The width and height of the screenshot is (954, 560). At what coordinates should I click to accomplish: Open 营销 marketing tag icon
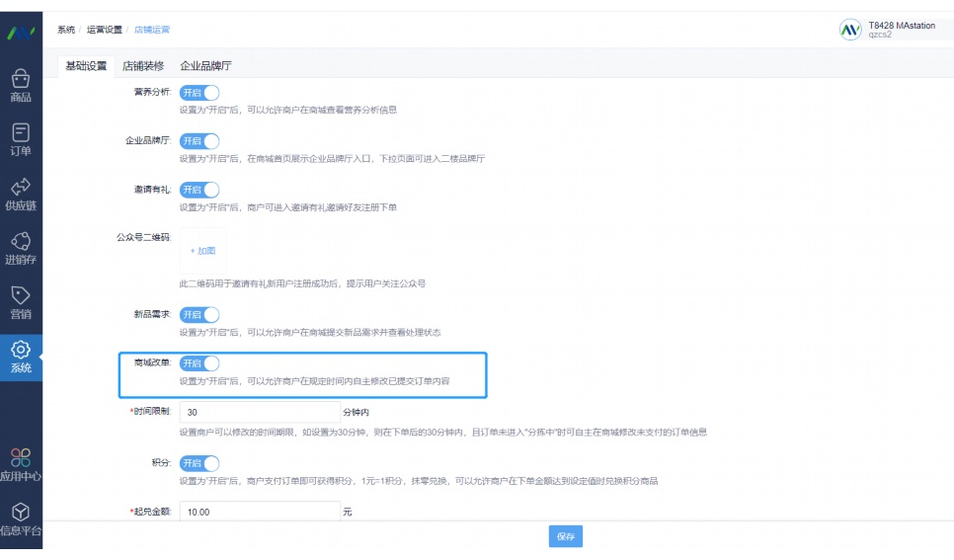click(x=21, y=302)
